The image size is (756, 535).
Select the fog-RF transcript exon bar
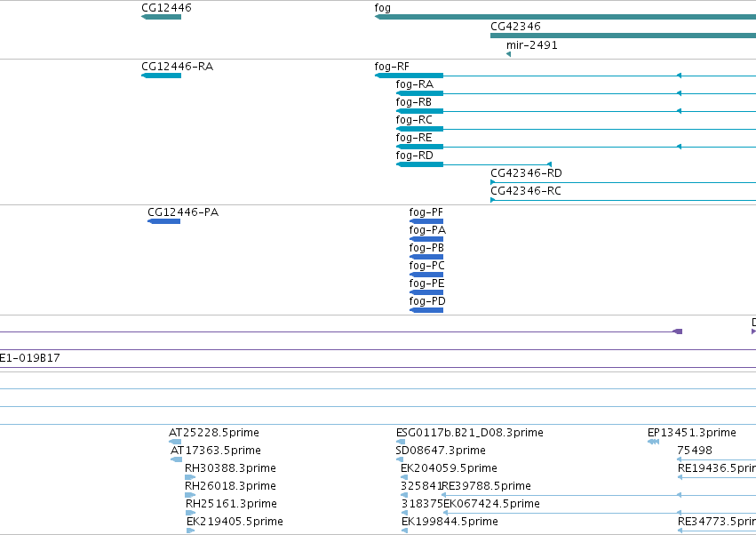pyautogui.click(x=409, y=76)
